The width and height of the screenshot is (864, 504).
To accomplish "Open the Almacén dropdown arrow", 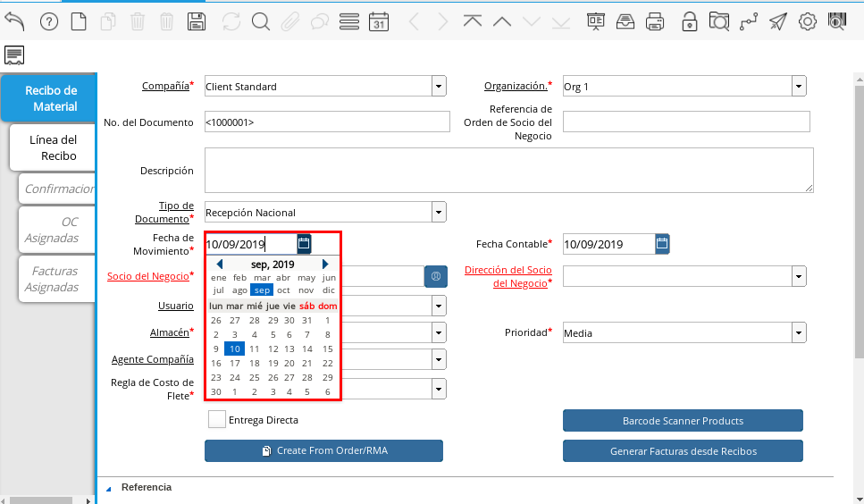I will pyautogui.click(x=439, y=332).
